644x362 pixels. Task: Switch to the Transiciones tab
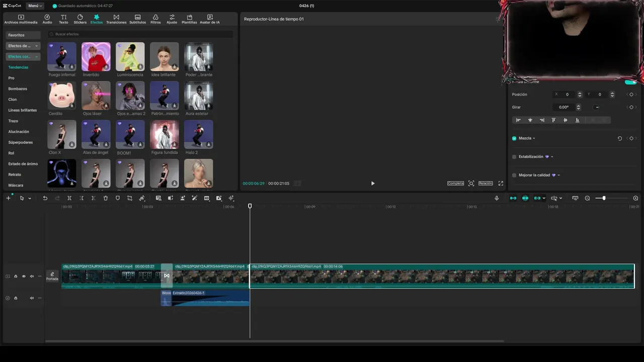(116, 19)
